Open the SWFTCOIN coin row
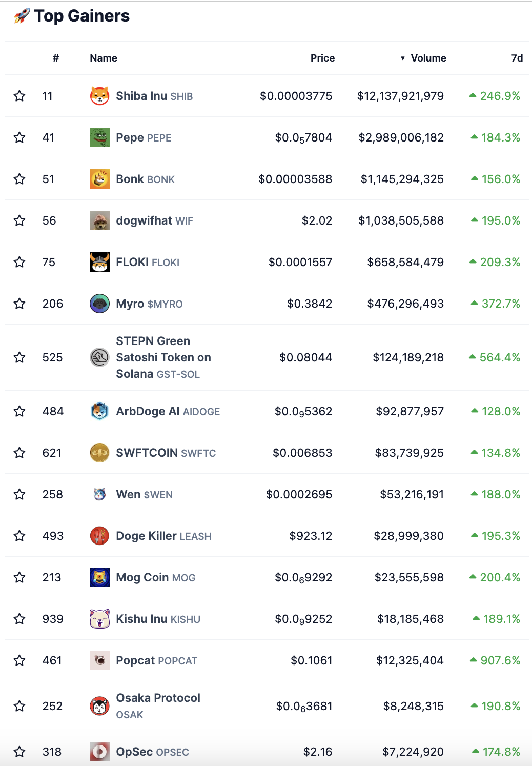Viewport: 532px width, 766px height. [x=267, y=453]
